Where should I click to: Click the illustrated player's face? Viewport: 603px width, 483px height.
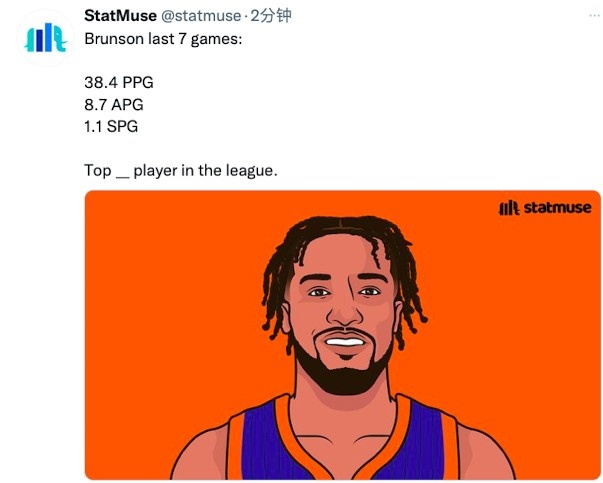[x=343, y=308]
